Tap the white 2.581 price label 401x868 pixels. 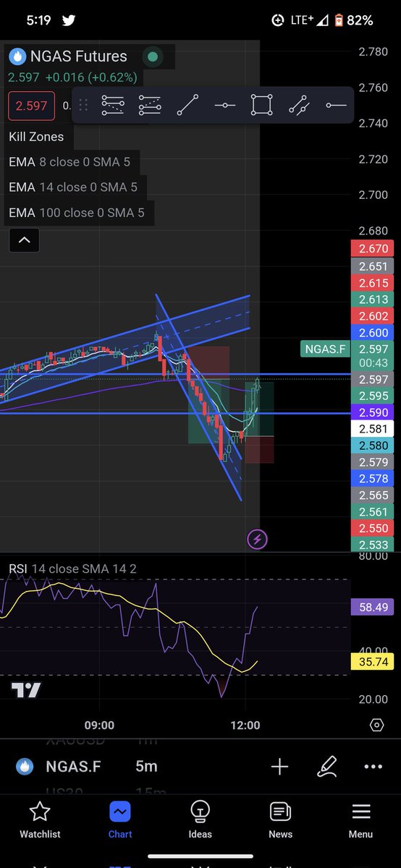click(373, 429)
